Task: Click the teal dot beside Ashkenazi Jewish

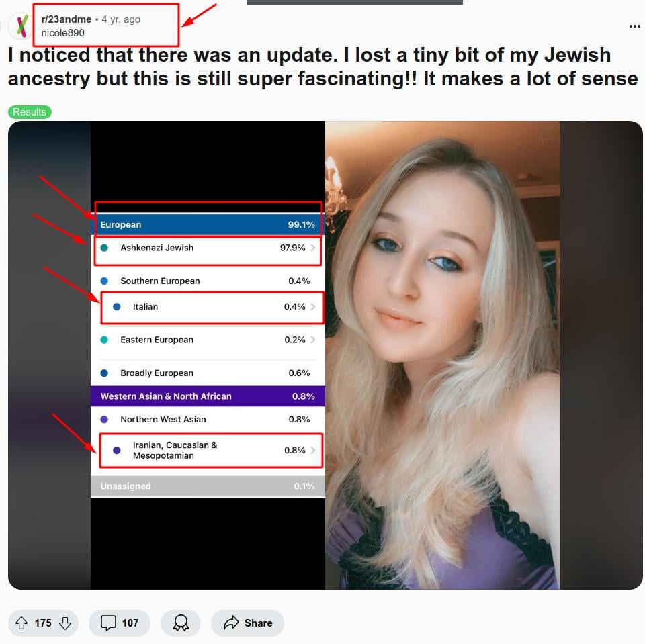Action: [104, 248]
